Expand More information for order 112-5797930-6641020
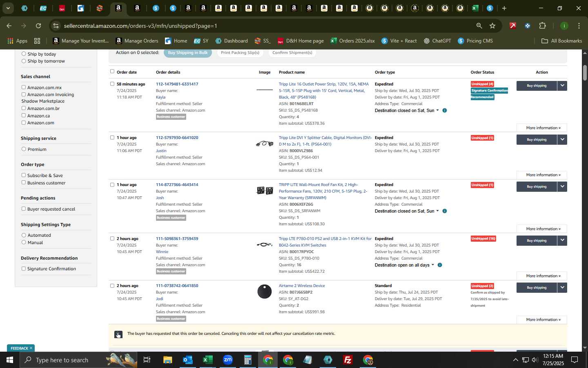Viewport: 588px width, 368px height. click(542, 175)
